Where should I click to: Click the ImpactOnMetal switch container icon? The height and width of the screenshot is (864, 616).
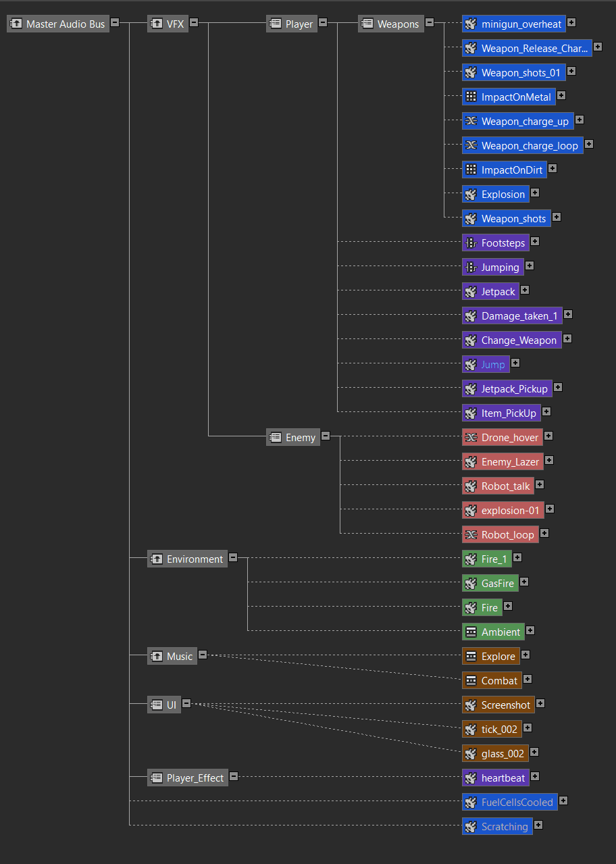(x=471, y=97)
